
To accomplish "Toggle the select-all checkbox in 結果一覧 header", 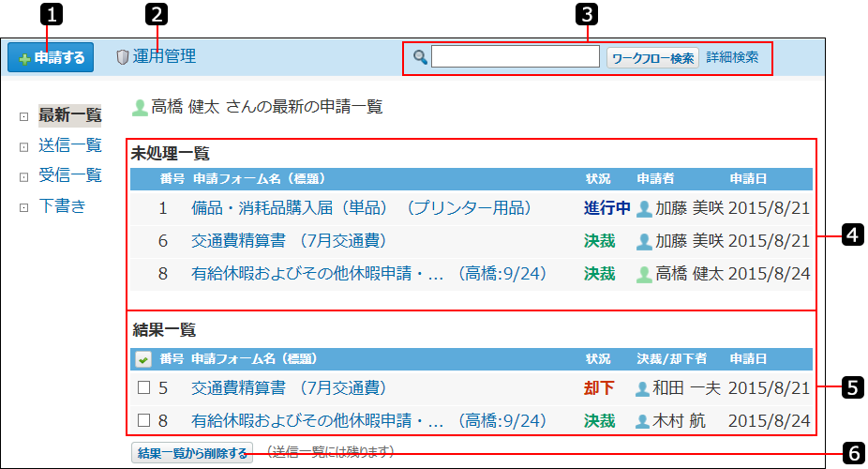I will pyautogui.click(x=142, y=359).
